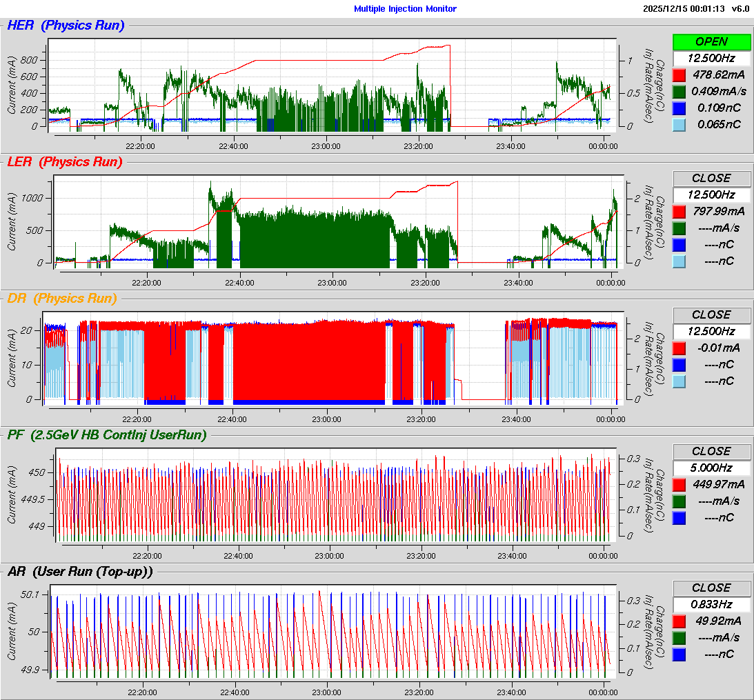This screenshot has width=754, height=700.
Task: Click the Multiple Injection Monitor title
Action: (x=405, y=9)
